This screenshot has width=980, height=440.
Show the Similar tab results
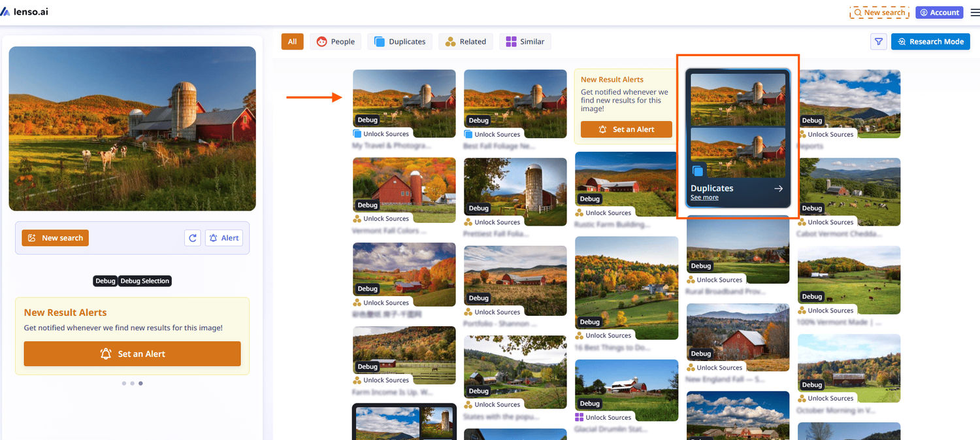[x=525, y=41]
